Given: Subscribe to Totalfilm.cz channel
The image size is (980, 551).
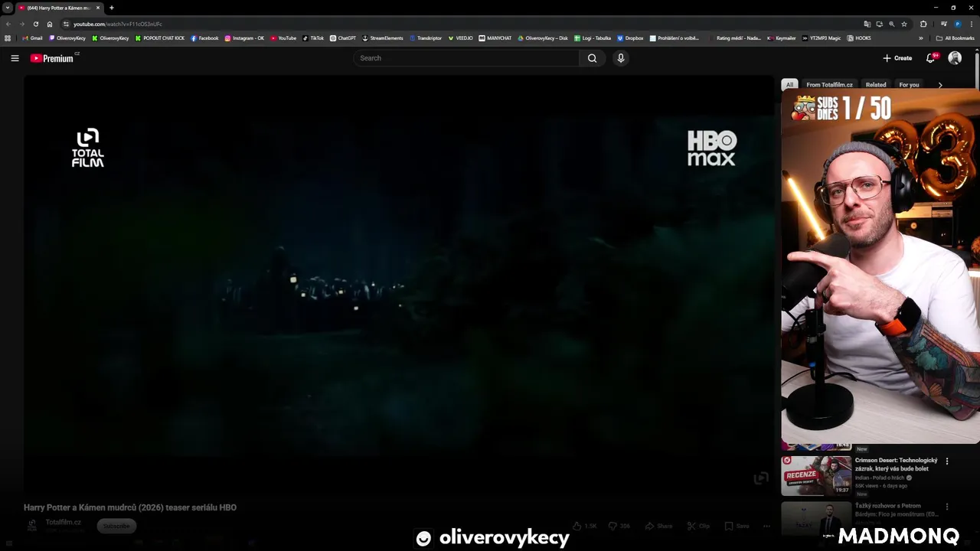Looking at the screenshot, I should pyautogui.click(x=116, y=526).
